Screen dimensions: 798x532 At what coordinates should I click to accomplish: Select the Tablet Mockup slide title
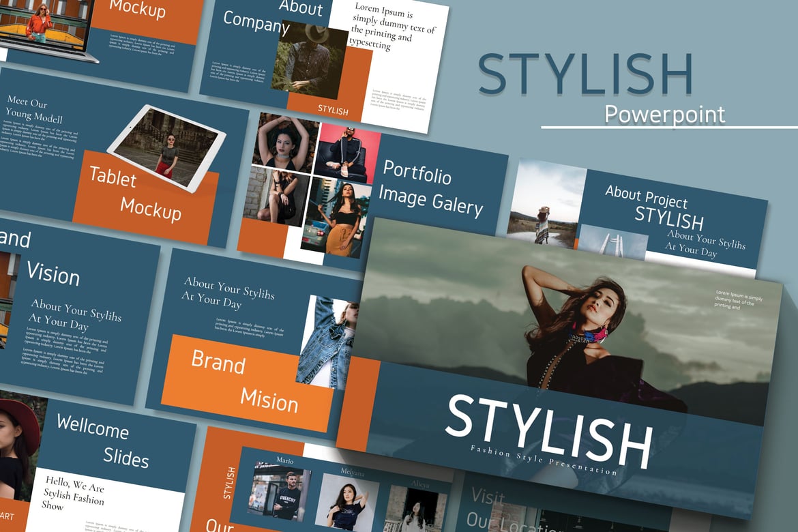tap(135, 194)
